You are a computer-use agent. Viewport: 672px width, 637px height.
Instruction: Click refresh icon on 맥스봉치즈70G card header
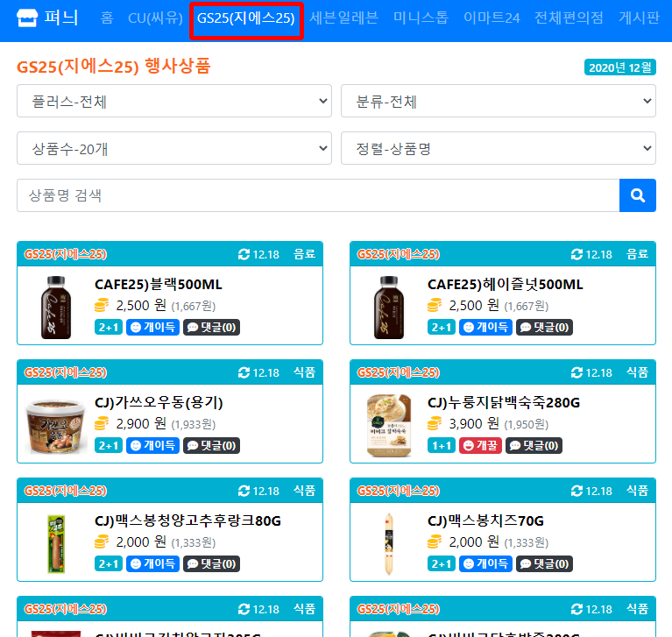(x=577, y=491)
